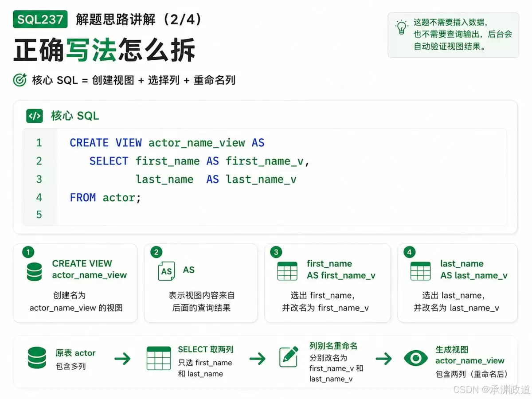Click the table icon in last_name card
Viewport: 532px width, 399px height.
pyautogui.click(x=420, y=271)
